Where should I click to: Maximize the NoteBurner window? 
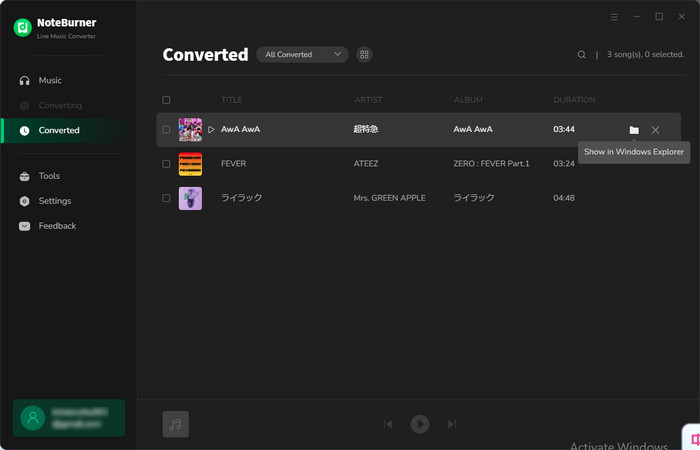(659, 17)
